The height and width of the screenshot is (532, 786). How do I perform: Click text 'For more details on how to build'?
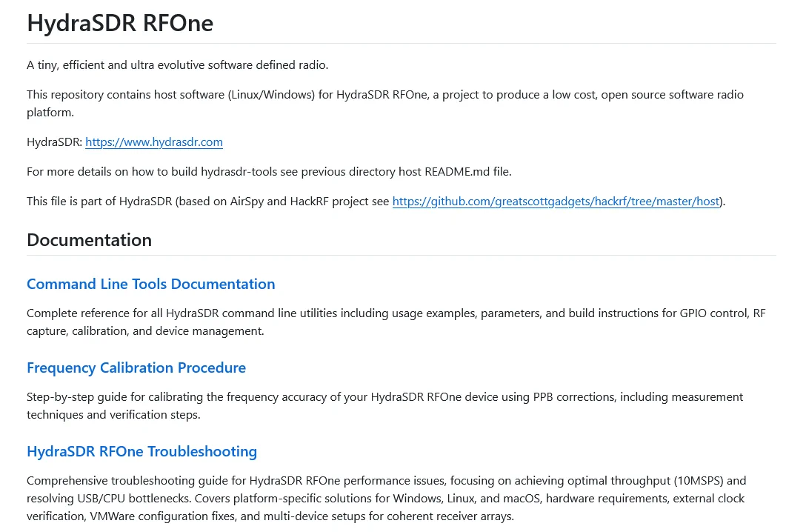point(113,171)
